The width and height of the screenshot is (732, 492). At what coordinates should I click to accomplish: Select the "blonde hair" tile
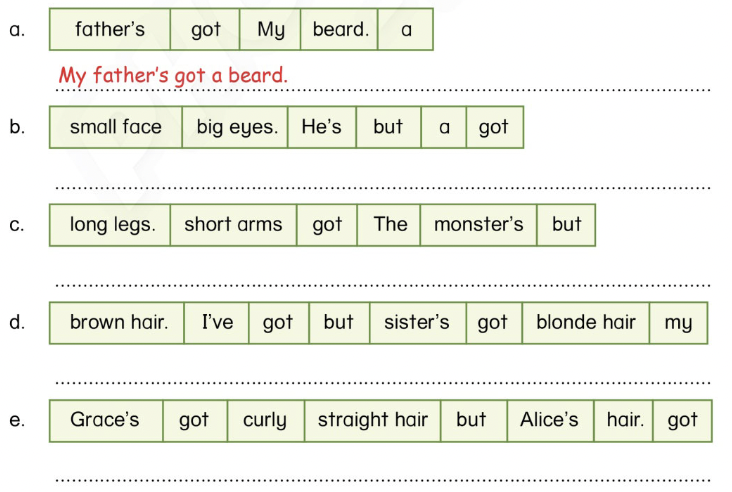pyautogui.click(x=586, y=323)
